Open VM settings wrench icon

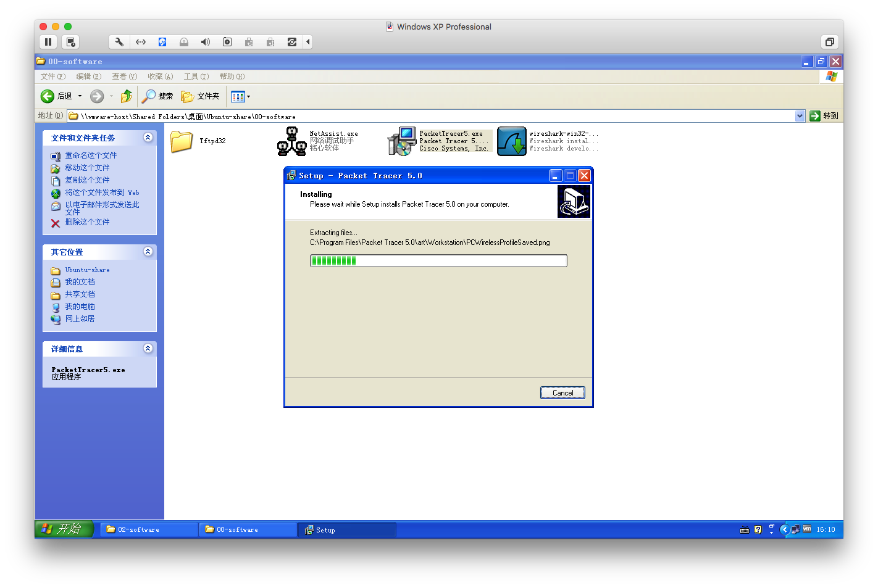(x=119, y=42)
